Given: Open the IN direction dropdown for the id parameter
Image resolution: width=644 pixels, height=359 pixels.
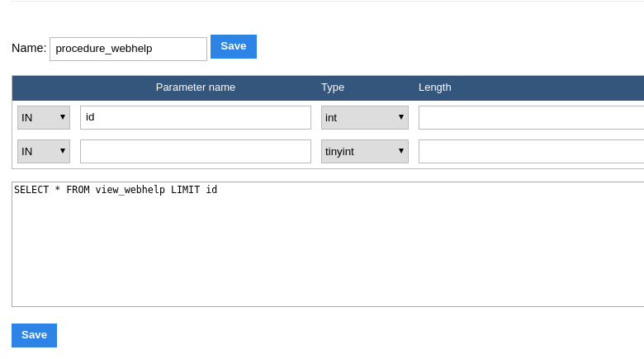Looking at the screenshot, I should tap(44, 117).
